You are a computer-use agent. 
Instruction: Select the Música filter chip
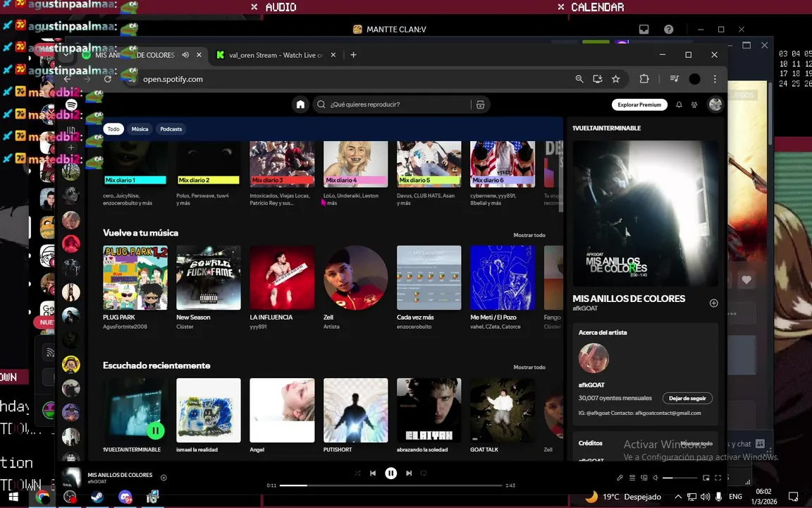(140, 129)
